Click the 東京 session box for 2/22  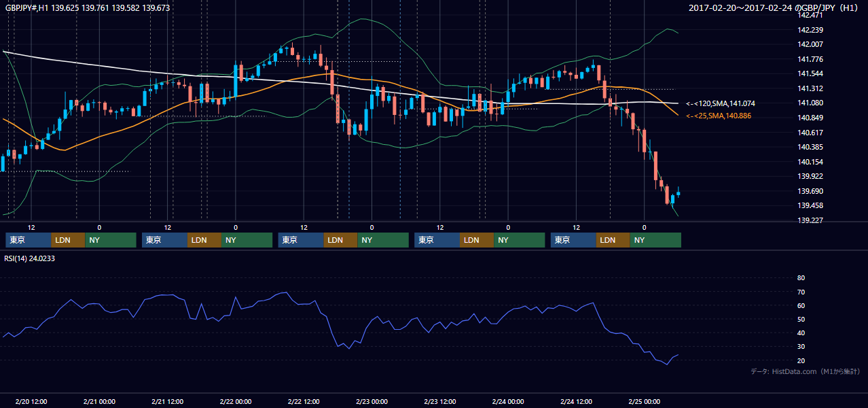(301, 240)
